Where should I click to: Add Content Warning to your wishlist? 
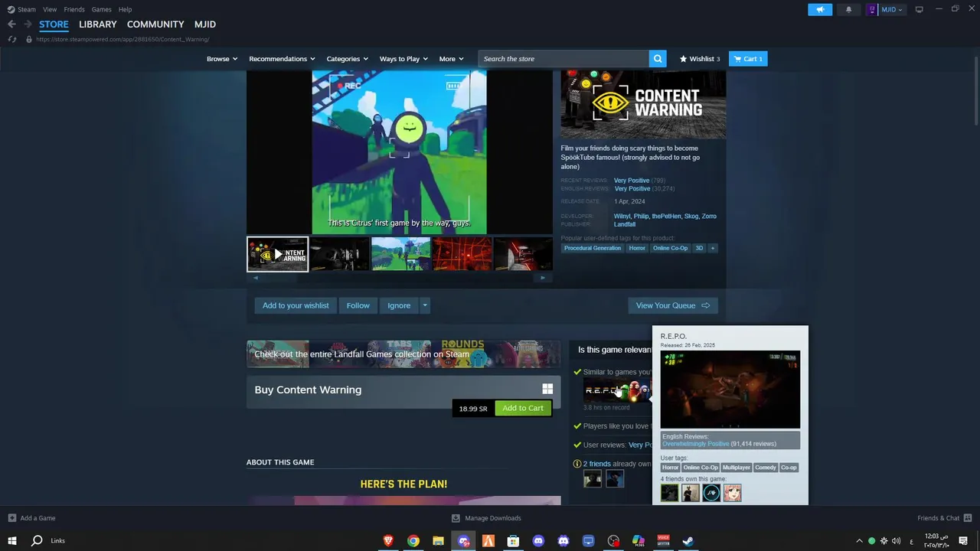point(296,305)
